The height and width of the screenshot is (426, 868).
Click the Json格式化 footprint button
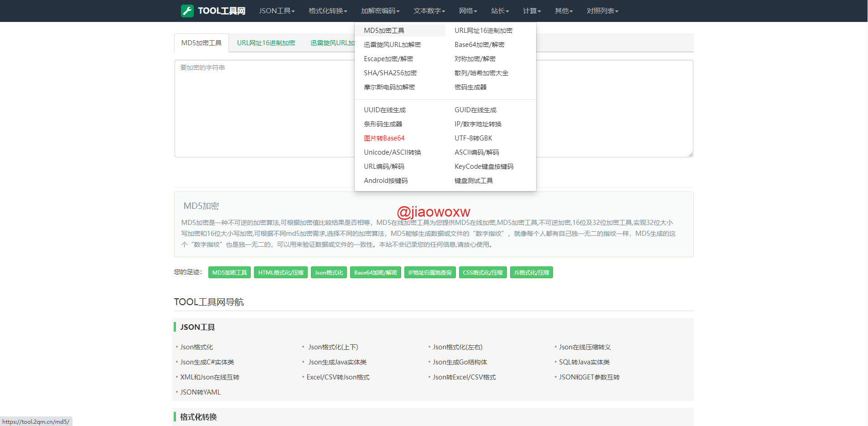[329, 273]
